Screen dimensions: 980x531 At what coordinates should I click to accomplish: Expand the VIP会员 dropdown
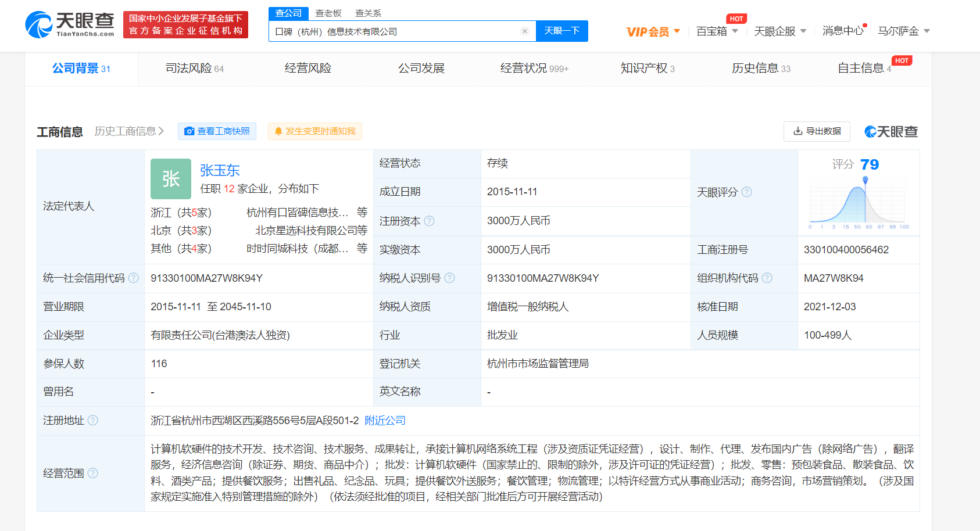point(653,31)
